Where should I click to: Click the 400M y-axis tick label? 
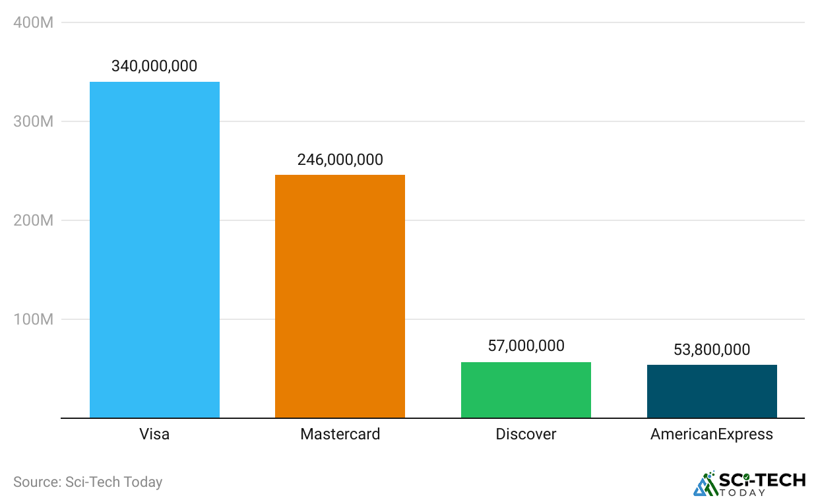click(x=33, y=22)
